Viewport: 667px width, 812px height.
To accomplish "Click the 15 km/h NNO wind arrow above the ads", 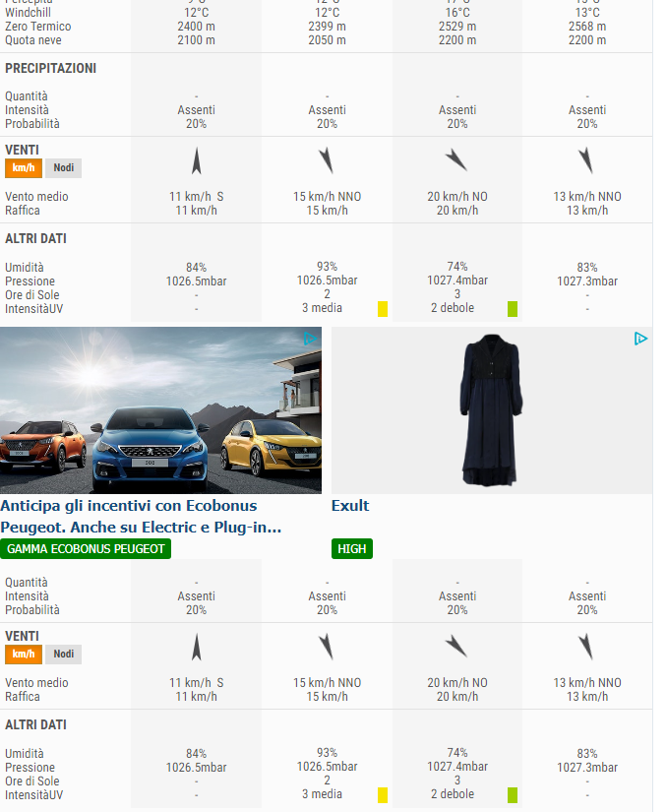I will coord(326,160).
